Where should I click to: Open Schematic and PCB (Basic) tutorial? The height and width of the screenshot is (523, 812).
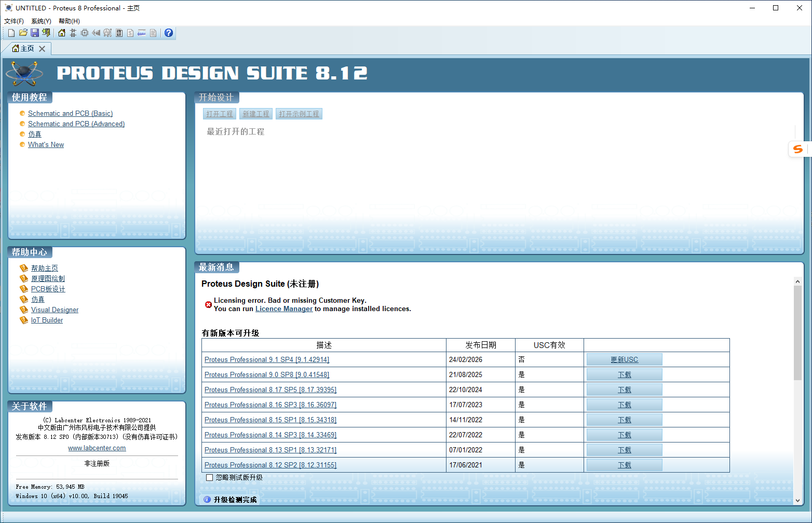[x=71, y=113]
